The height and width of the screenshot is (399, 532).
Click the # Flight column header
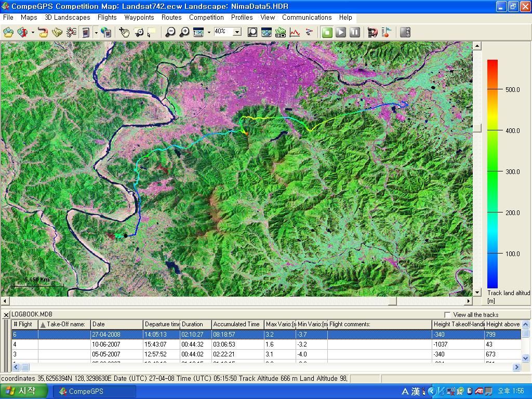pos(25,324)
